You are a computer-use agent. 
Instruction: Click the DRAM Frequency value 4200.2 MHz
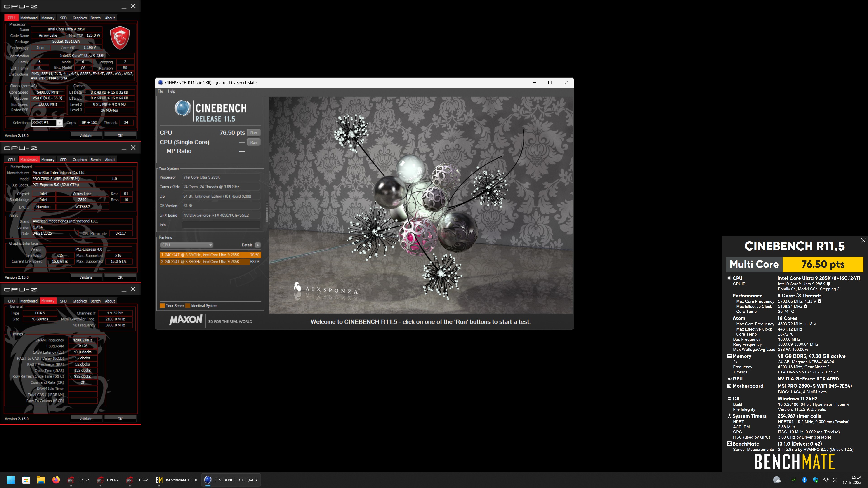tap(83, 340)
